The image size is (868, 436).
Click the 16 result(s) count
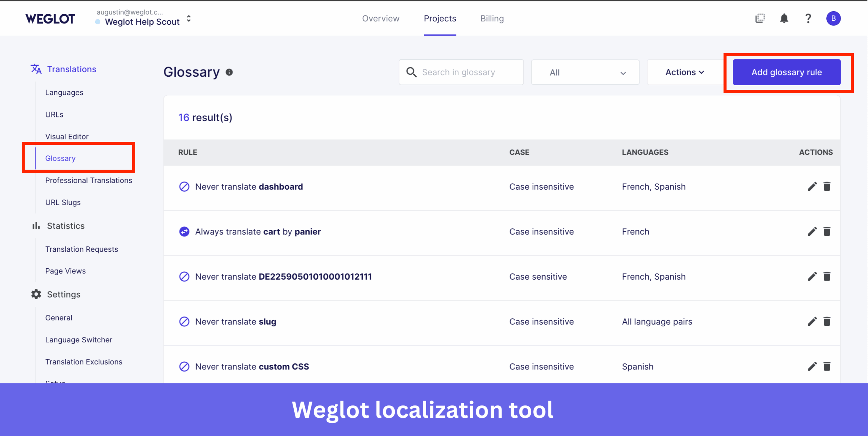(x=205, y=117)
